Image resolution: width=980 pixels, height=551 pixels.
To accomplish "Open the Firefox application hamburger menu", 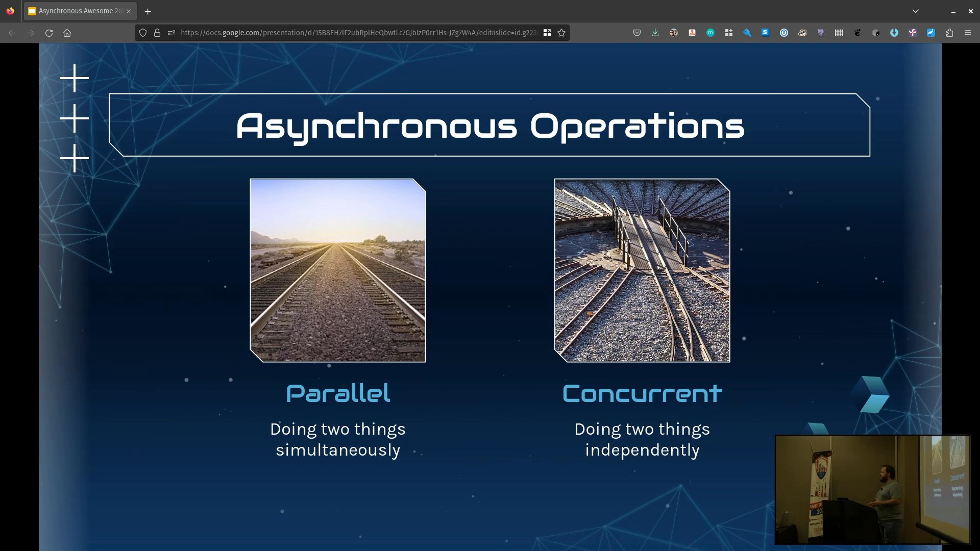I will (968, 33).
